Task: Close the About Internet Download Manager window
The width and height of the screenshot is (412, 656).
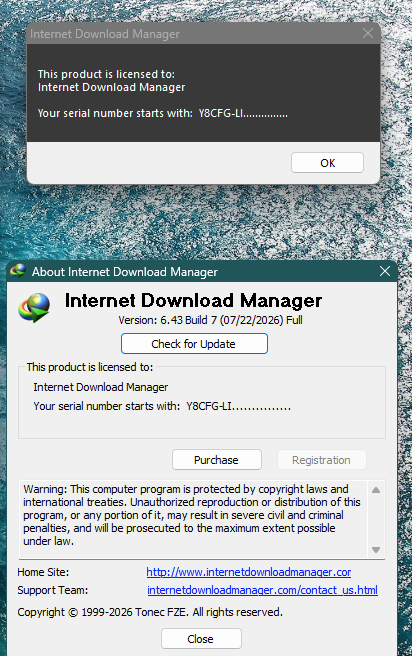Action: [385, 272]
